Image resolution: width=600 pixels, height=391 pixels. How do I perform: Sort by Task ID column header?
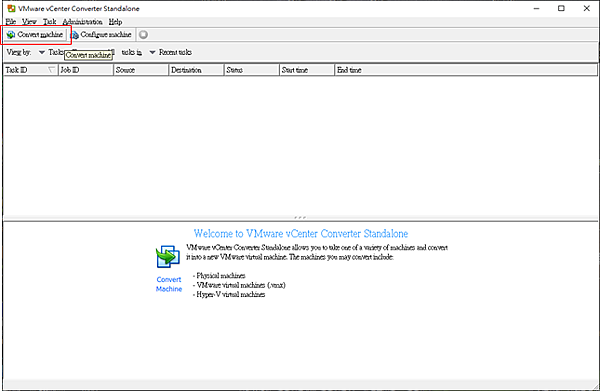click(x=31, y=70)
